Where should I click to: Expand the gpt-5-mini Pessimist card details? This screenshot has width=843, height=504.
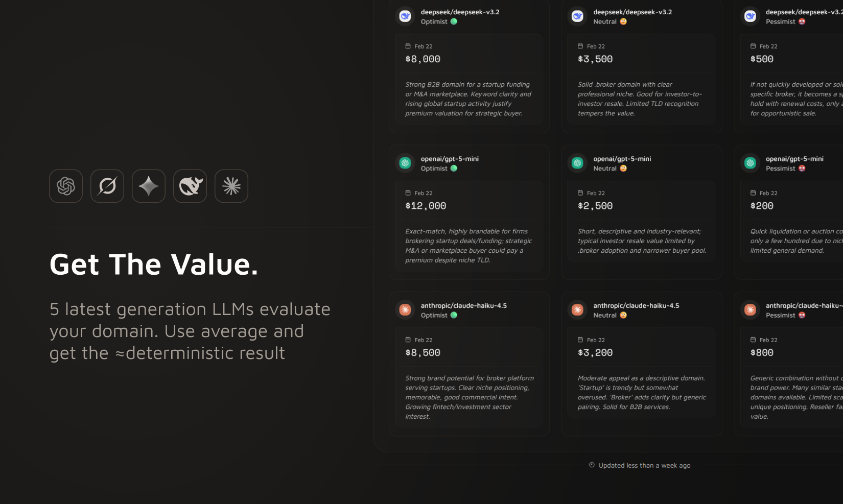(789, 212)
